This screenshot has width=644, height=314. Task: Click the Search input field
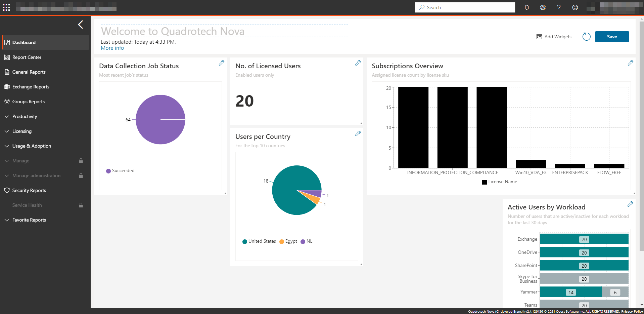tap(465, 7)
